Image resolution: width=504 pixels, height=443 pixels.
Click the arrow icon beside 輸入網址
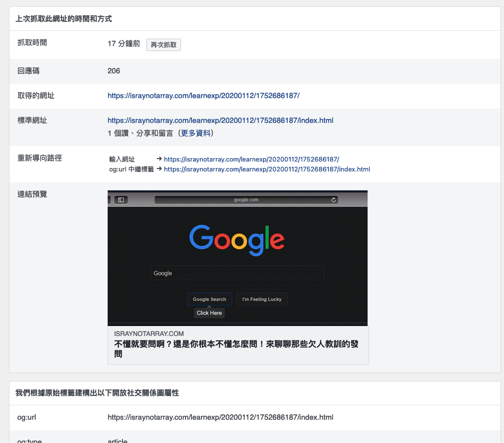(159, 159)
